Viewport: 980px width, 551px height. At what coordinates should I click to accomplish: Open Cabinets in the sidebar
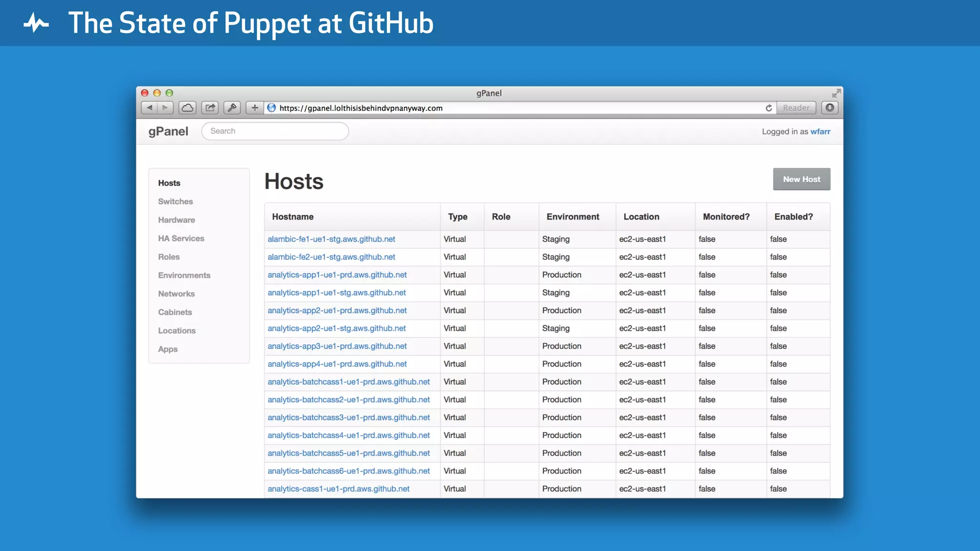coord(175,312)
